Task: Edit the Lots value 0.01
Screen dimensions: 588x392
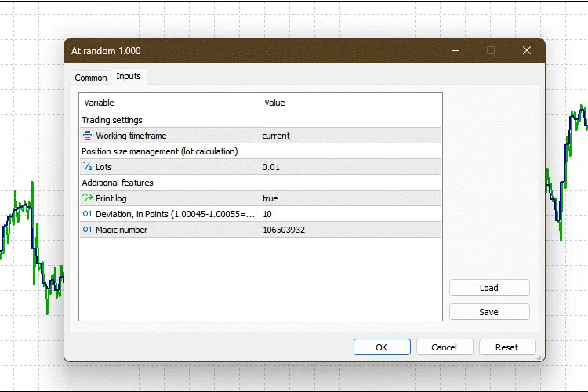Action: 350,167
